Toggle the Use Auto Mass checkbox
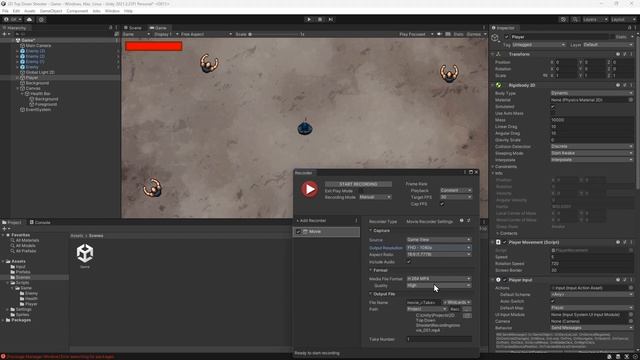The height and width of the screenshot is (360, 640). tap(553, 113)
